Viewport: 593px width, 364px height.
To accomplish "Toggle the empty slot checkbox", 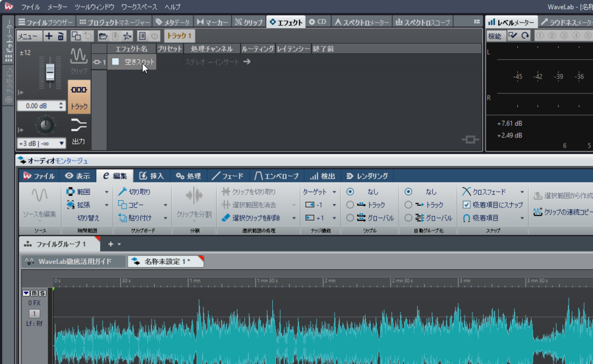I will [x=115, y=61].
